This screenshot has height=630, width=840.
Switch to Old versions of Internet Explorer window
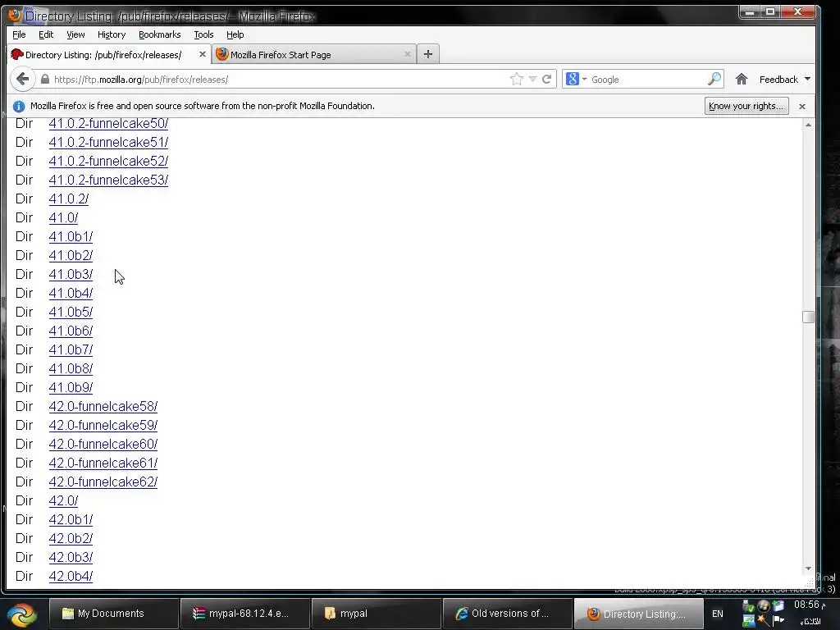(x=508, y=614)
